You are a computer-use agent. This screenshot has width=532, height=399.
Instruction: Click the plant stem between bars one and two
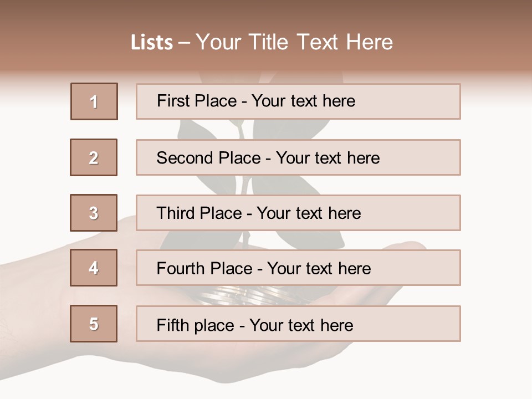point(239,129)
